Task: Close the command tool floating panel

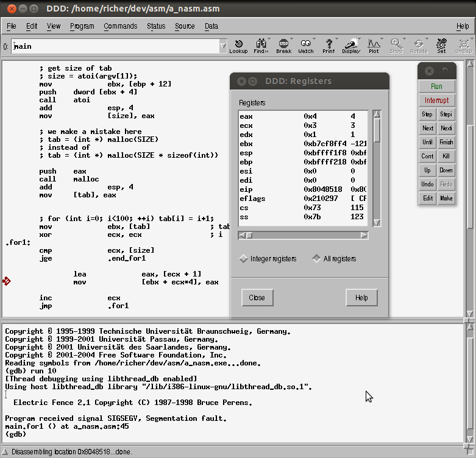Action: click(429, 71)
